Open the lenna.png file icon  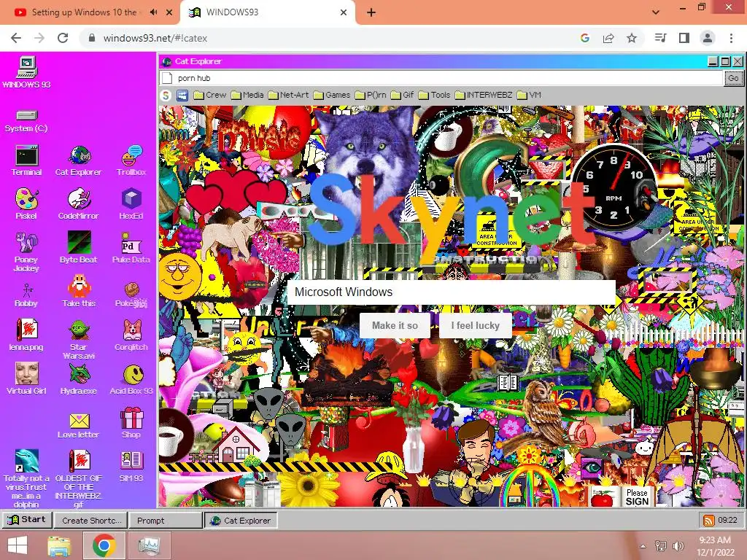pyautogui.click(x=26, y=335)
